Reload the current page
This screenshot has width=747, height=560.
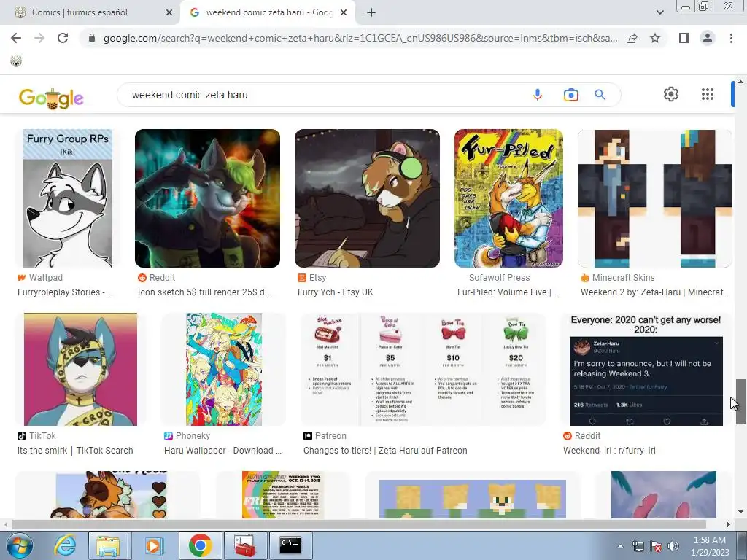63,38
